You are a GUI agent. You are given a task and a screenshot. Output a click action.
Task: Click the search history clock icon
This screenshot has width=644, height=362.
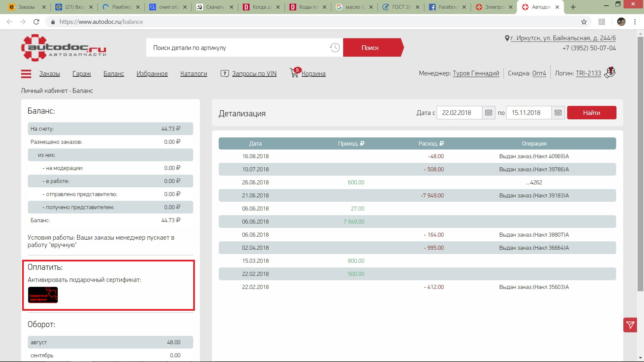tap(334, 48)
